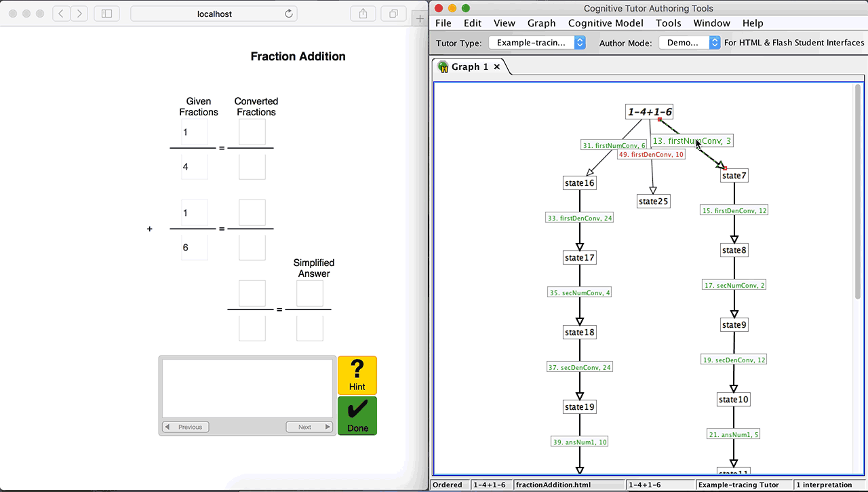The height and width of the screenshot is (492, 868).
Task: Click the new tab plus icon
Action: click(x=420, y=18)
